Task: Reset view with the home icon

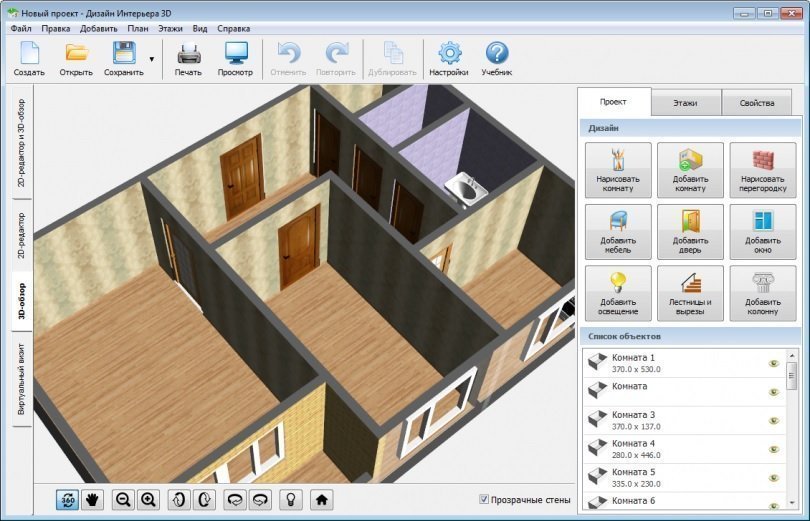Action: pyautogui.click(x=323, y=499)
